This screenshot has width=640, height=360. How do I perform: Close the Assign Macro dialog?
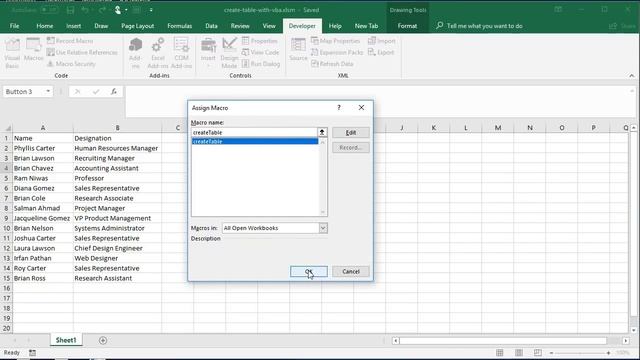[361, 107]
